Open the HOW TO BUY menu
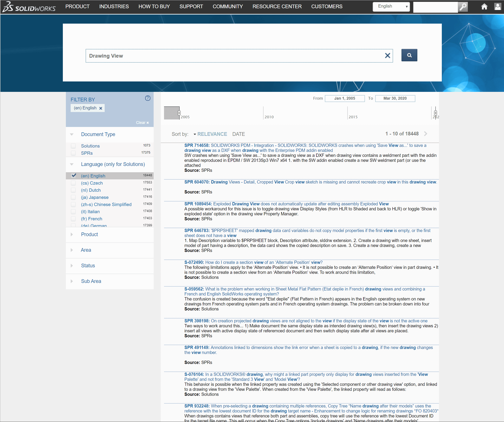 point(154,6)
